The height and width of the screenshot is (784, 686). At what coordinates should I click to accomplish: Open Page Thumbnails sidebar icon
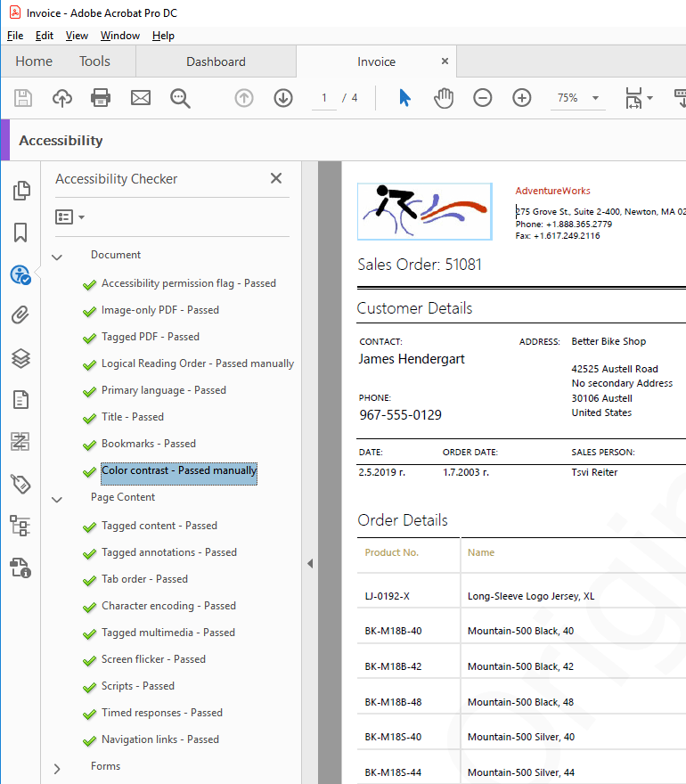21,191
